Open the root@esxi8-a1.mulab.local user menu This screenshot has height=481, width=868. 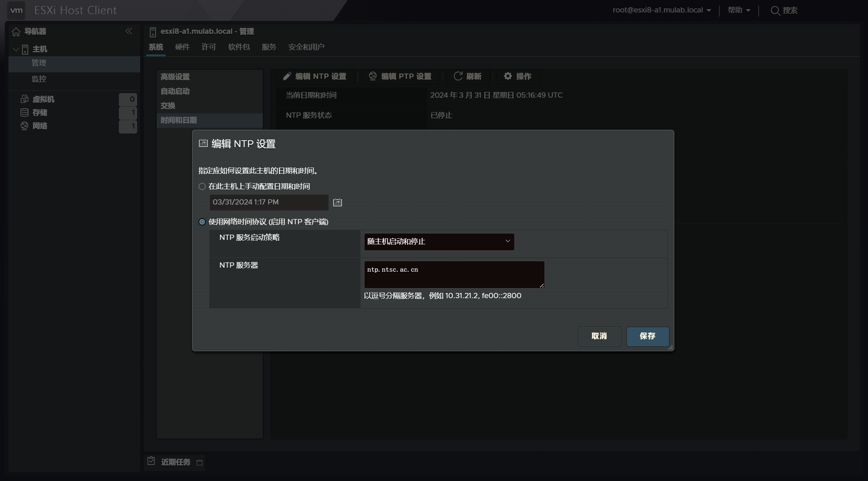[x=661, y=10]
